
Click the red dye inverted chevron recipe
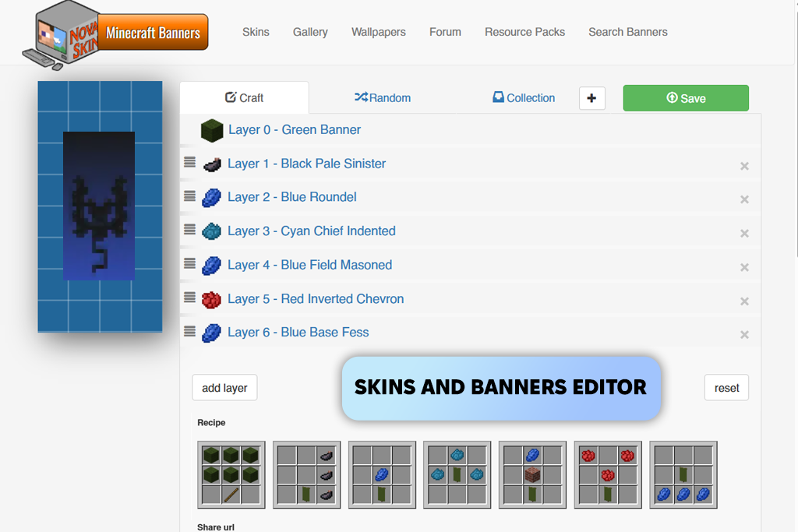pos(608,474)
